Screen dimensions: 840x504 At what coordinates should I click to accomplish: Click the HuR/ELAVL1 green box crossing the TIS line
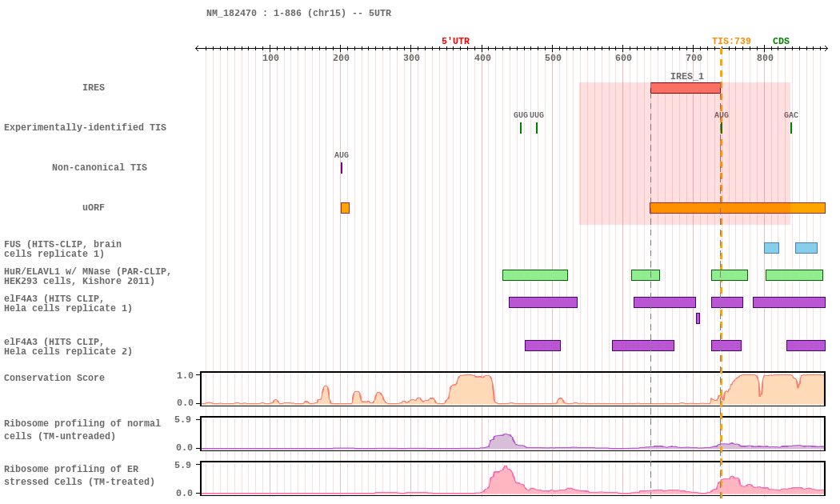click(729, 275)
